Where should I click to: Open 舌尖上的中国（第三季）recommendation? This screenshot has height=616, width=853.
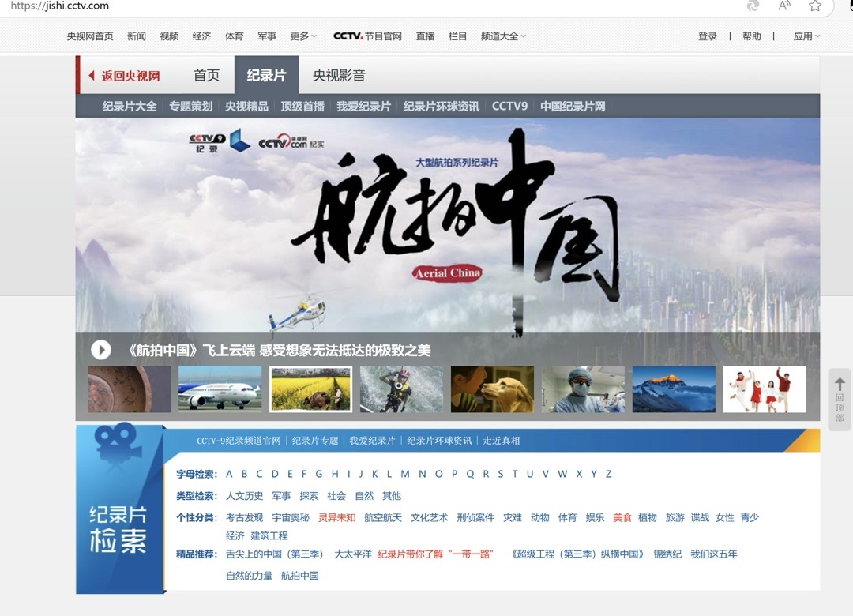(274, 554)
